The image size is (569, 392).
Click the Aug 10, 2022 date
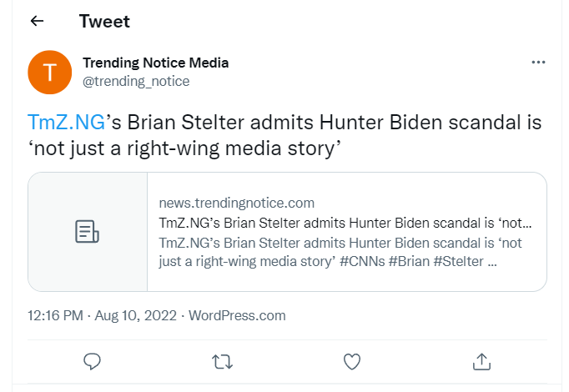click(136, 315)
